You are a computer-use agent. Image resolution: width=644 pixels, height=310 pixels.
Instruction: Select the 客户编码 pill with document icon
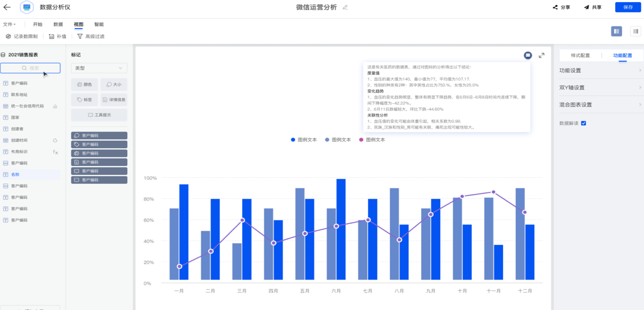click(99, 162)
